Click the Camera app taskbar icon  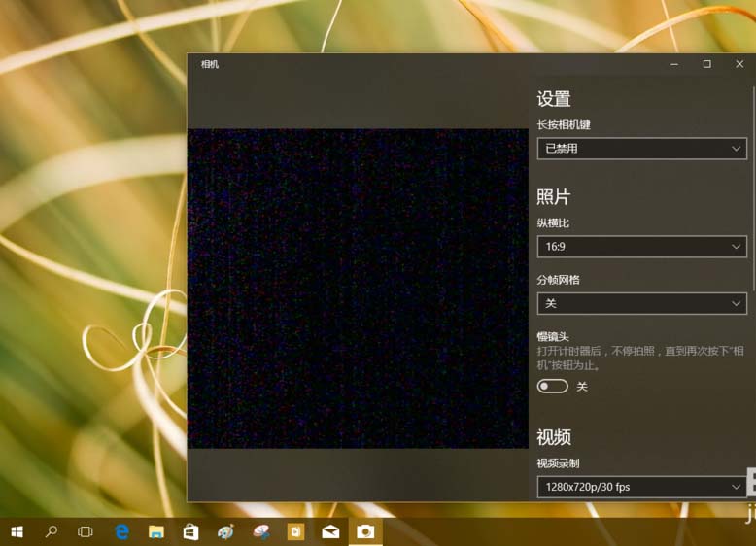[365, 531]
